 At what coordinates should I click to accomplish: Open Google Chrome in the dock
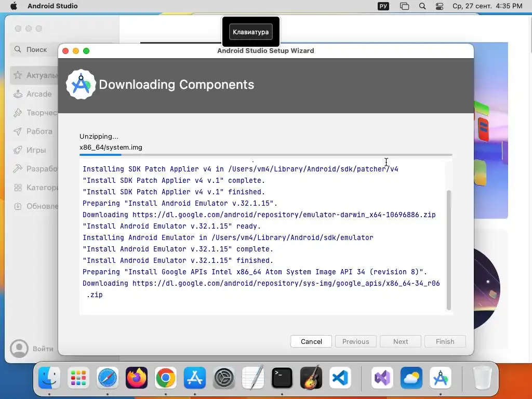coord(166,378)
